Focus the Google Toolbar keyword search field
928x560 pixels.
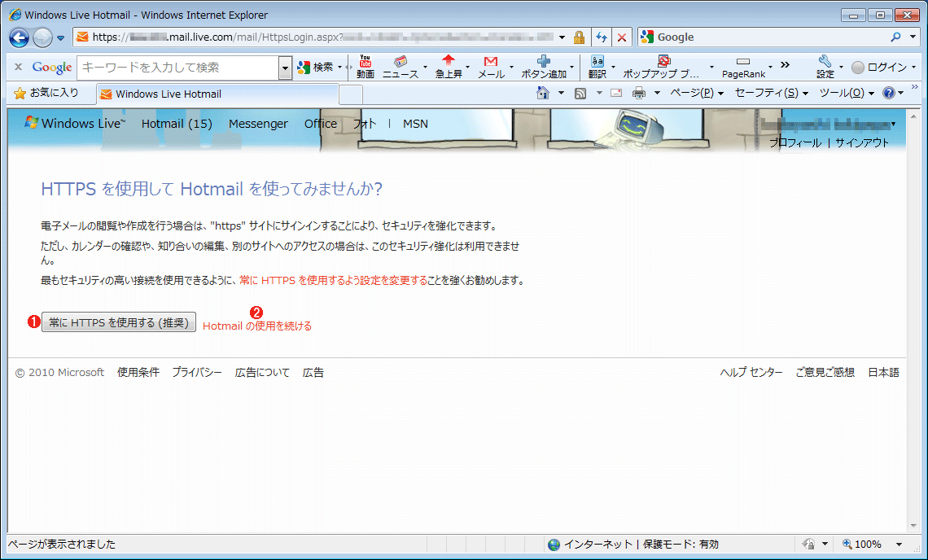tap(178, 68)
